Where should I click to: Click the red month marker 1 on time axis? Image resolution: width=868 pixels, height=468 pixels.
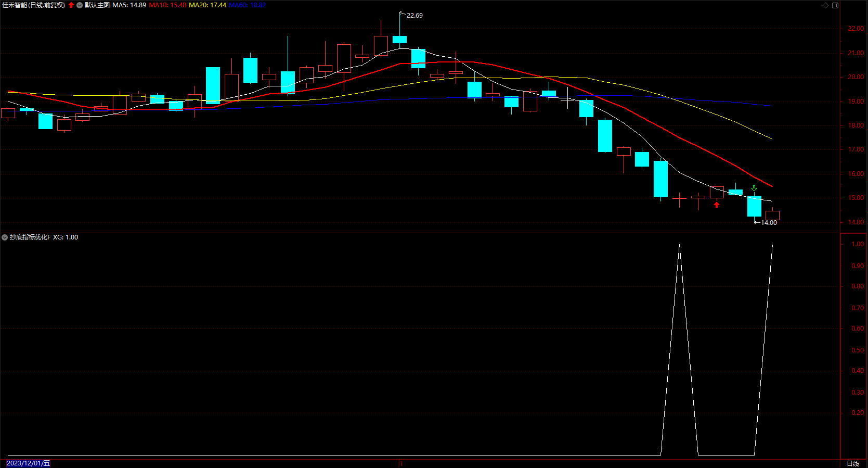(x=401, y=463)
